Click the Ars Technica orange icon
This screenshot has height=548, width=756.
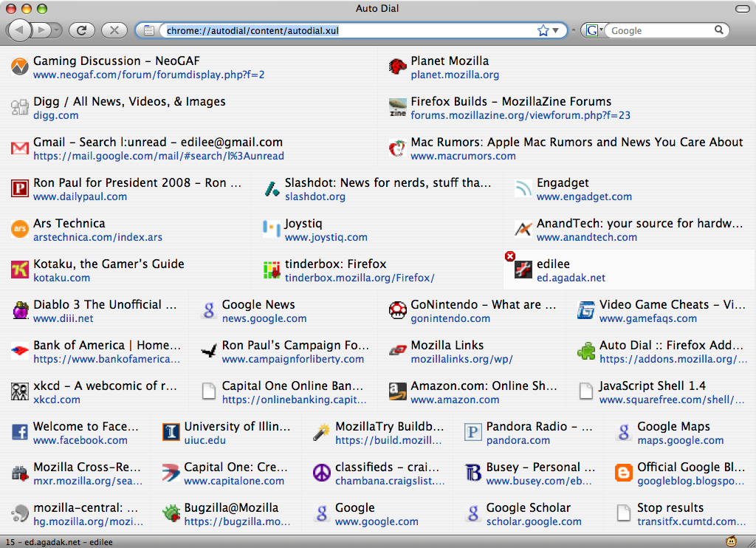click(x=20, y=229)
